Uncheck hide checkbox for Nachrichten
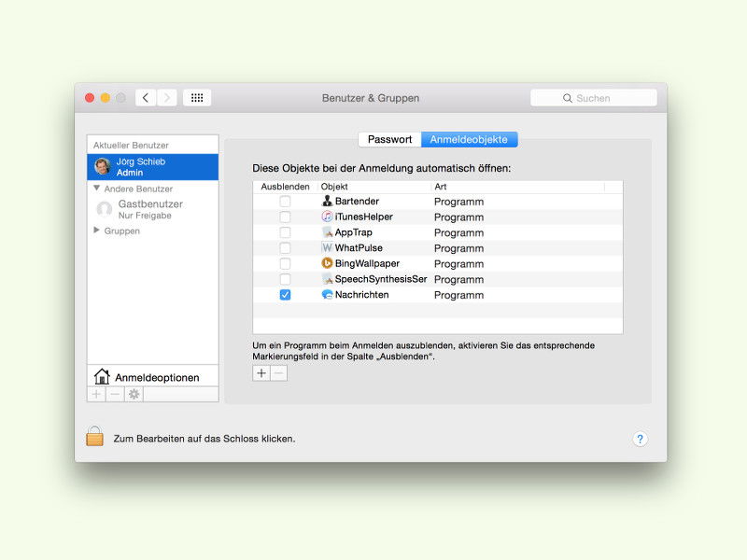The height and width of the screenshot is (560, 747). click(285, 295)
